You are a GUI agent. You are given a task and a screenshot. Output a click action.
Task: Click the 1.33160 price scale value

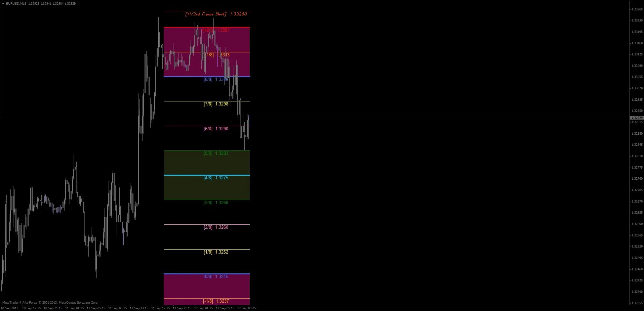(x=637, y=43)
